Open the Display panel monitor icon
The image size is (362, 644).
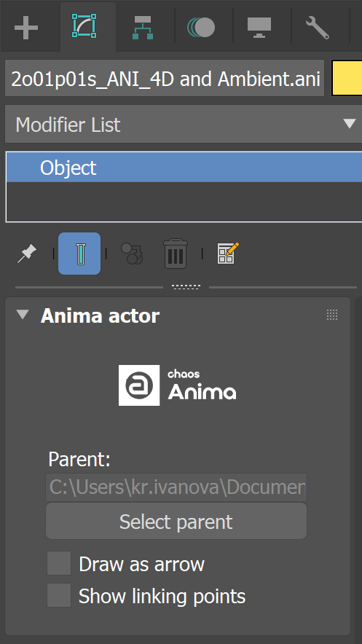point(259,28)
